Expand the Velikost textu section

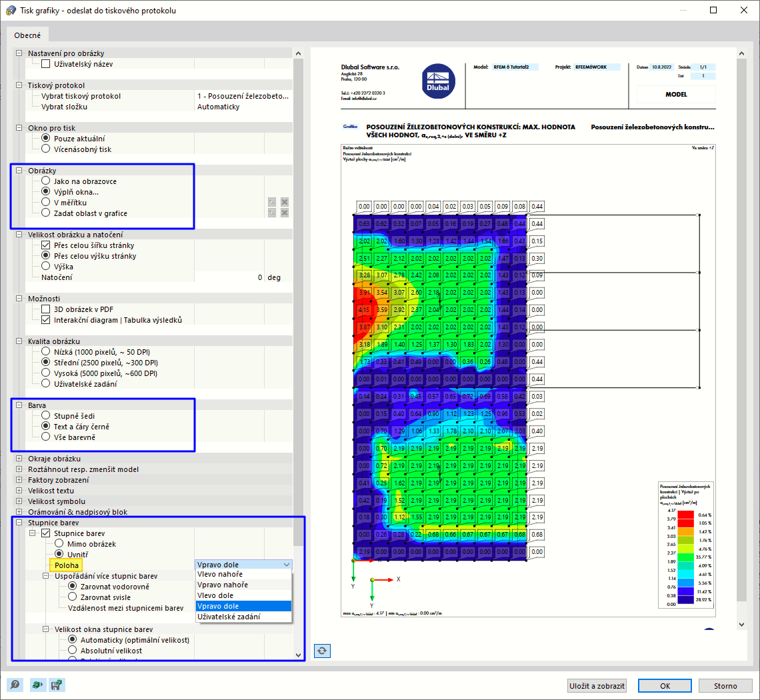19,490
